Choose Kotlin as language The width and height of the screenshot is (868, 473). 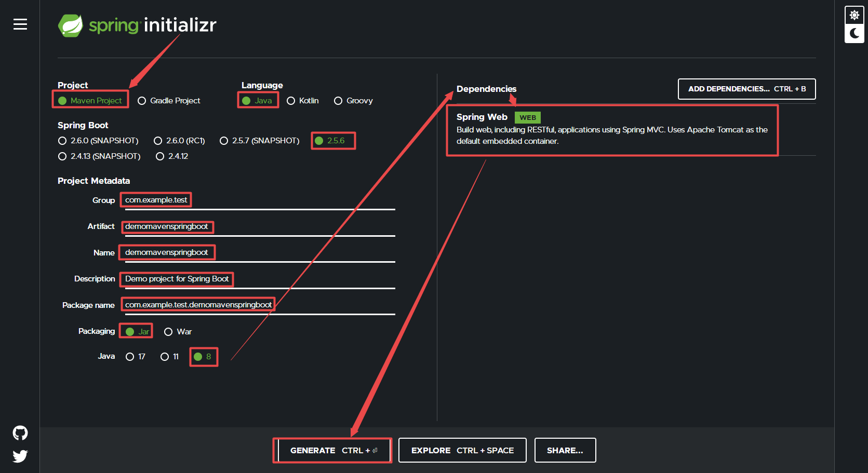303,101
